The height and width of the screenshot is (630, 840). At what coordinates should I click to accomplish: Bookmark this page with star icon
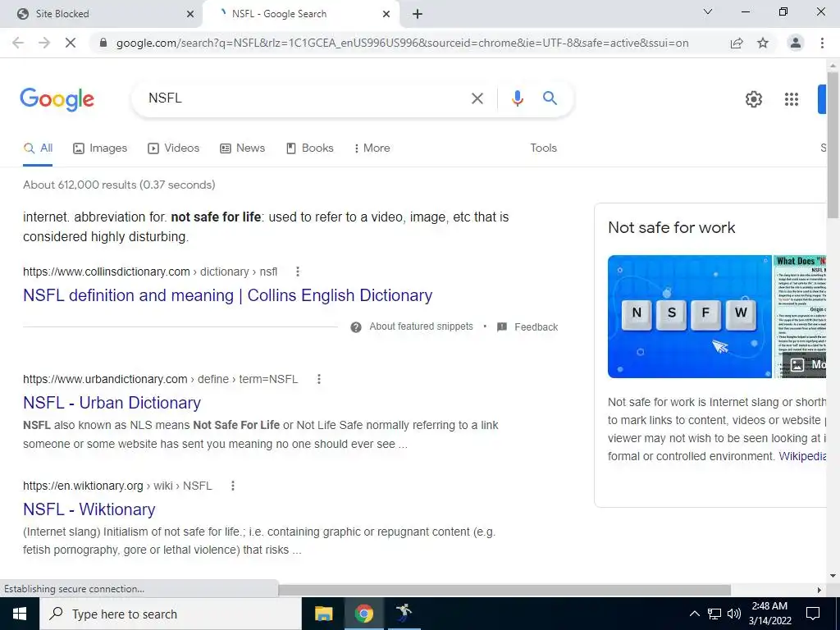point(763,43)
